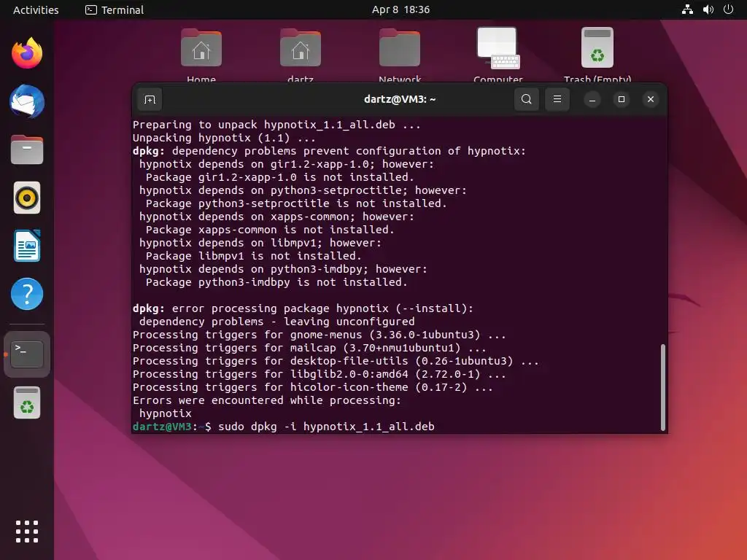Click 'Errors were encountered while processing' line
Screen dimensions: 747x560
pyautogui.click(x=267, y=400)
